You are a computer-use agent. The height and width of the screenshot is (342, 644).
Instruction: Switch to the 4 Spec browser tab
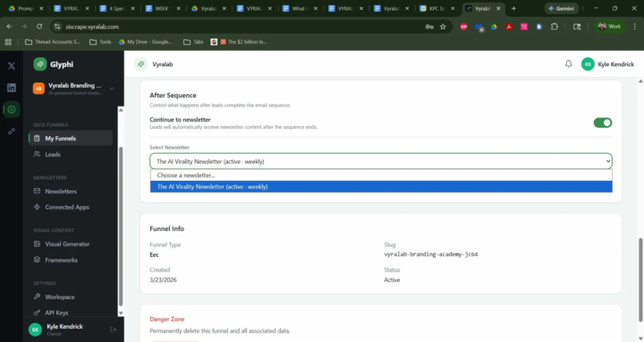[116, 8]
